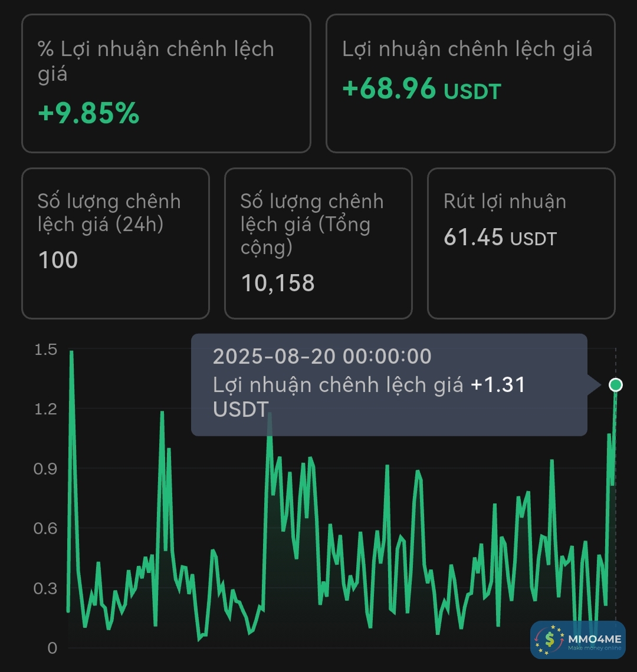Click the tooltip date 2025-08-20 00:00:00
Image resolution: width=637 pixels, height=672 pixels.
pos(322,357)
